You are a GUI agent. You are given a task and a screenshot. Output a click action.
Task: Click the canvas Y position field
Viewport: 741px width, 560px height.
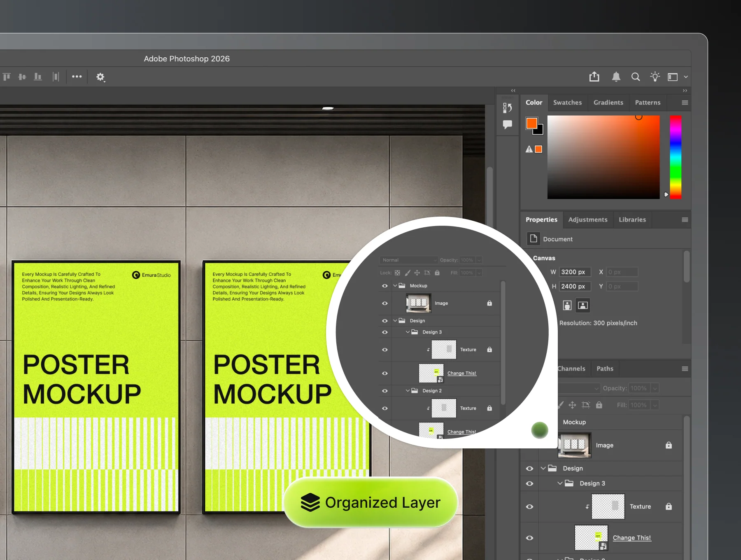tap(622, 287)
